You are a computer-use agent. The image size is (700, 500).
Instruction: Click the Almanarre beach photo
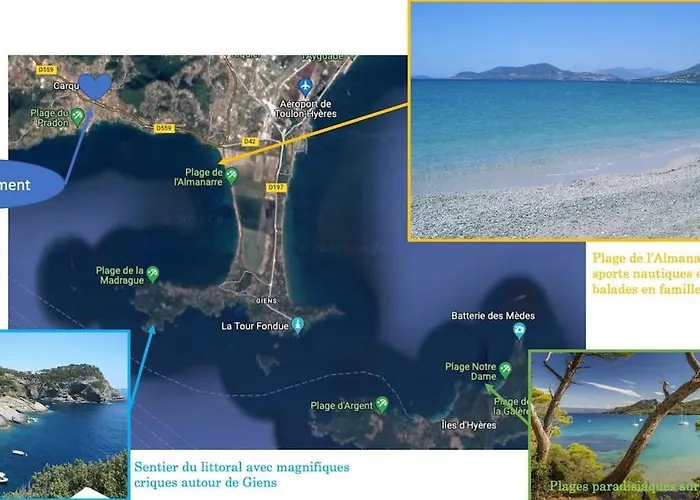click(554, 121)
